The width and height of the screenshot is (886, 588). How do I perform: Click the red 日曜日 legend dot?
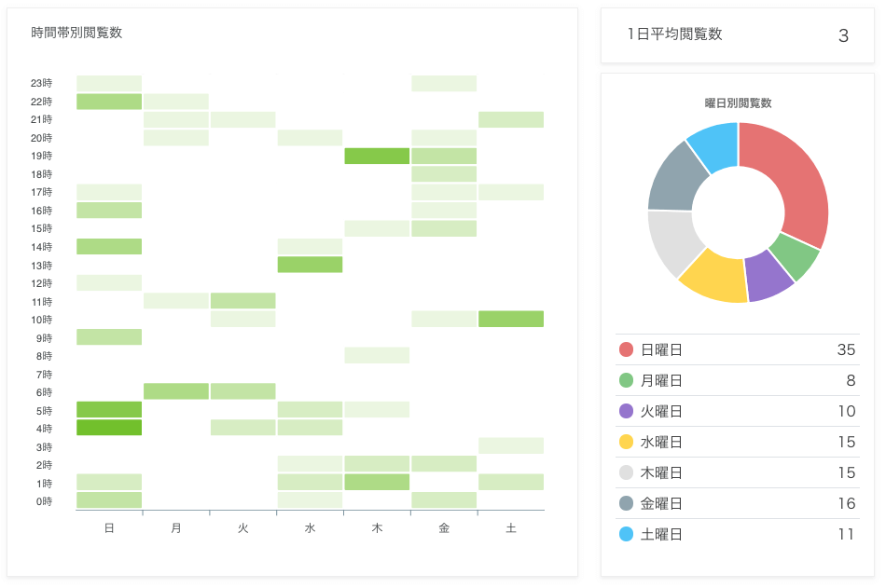[x=626, y=349]
